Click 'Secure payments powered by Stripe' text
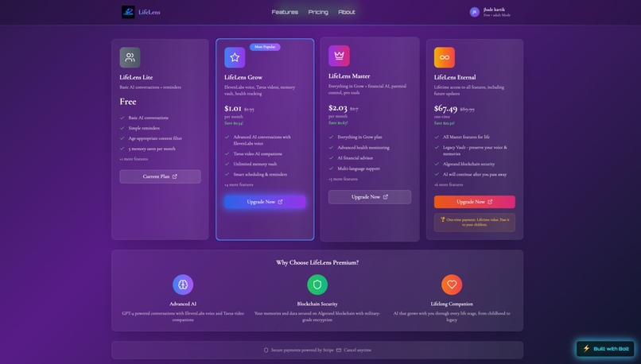Viewport: 641px width, 364px height. click(302, 350)
